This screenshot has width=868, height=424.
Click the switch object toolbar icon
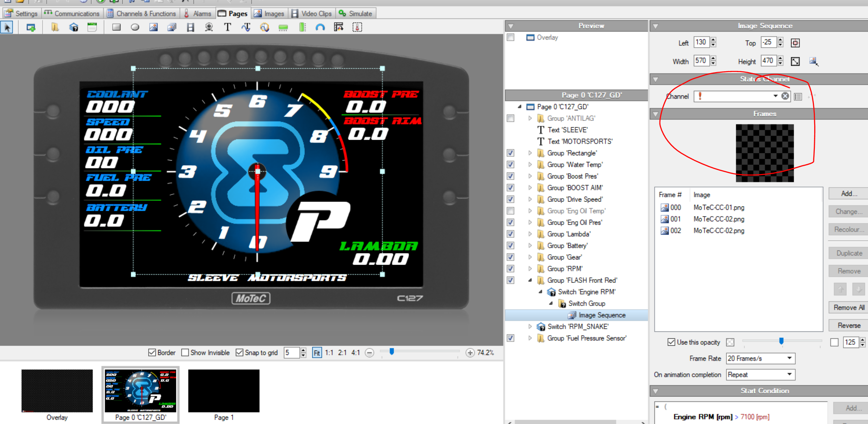[74, 27]
